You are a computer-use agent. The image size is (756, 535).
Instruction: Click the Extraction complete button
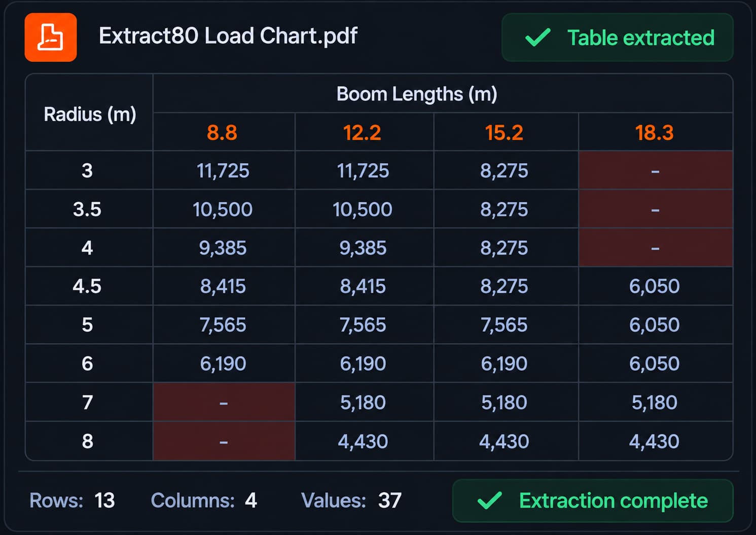point(593,501)
